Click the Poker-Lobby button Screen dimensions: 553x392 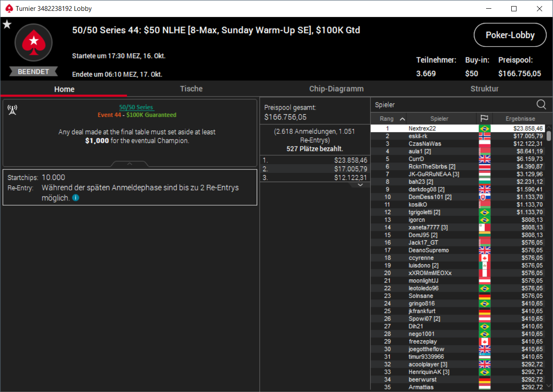[x=510, y=35]
